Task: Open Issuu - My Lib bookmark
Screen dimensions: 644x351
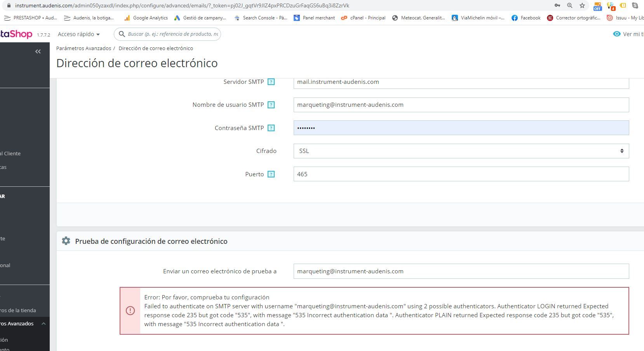Action: pos(625,18)
